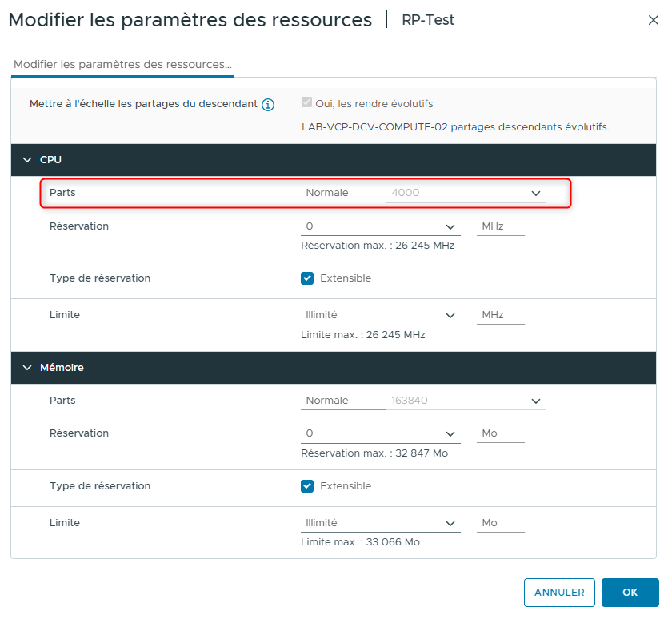Click the OK button
Viewport: 672px width, 619px height.
[x=630, y=593]
